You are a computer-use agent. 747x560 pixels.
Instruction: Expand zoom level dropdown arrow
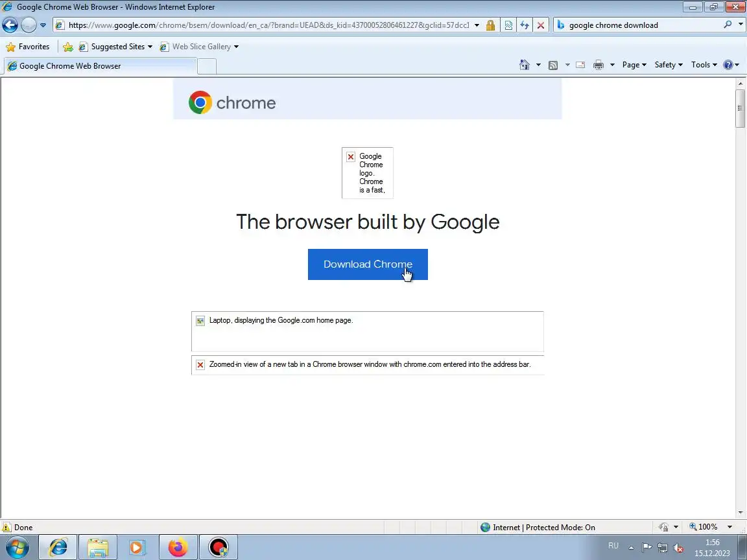point(729,527)
